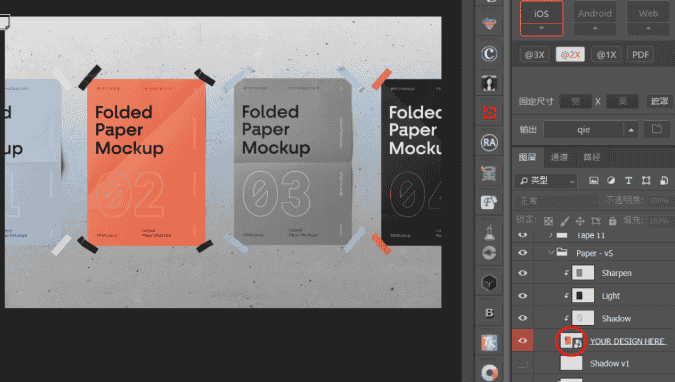The height and width of the screenshot is (382, 675).
Task: Toggle the @2X export scale
Action: (x=570, y=55)
